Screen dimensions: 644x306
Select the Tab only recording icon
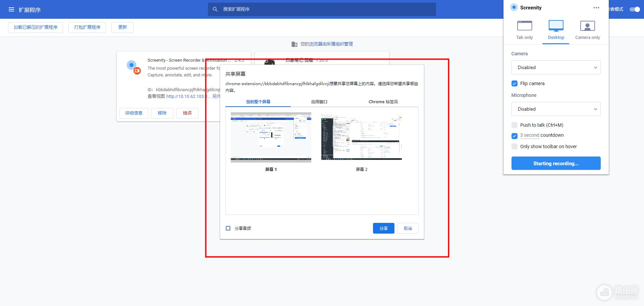coord(524,26)
